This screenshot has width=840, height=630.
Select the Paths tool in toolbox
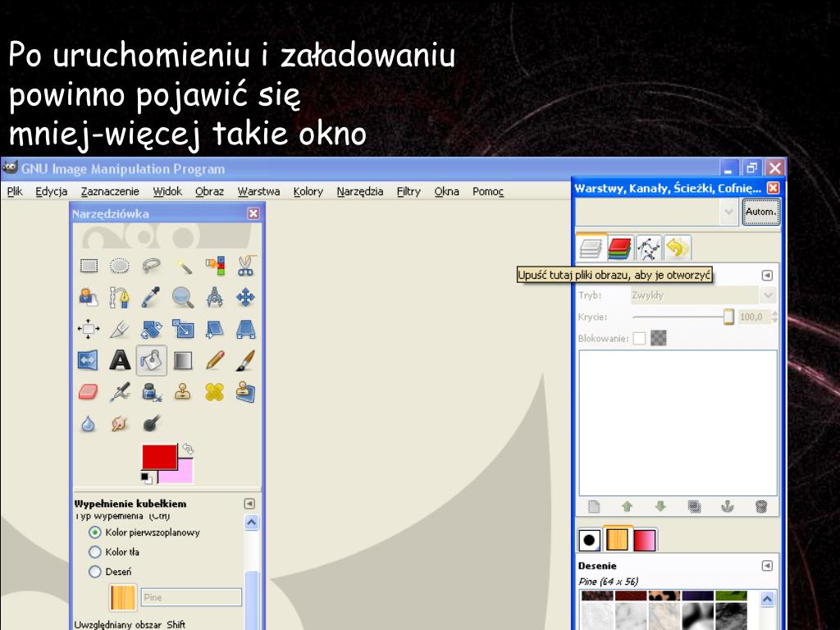(120, 297)
